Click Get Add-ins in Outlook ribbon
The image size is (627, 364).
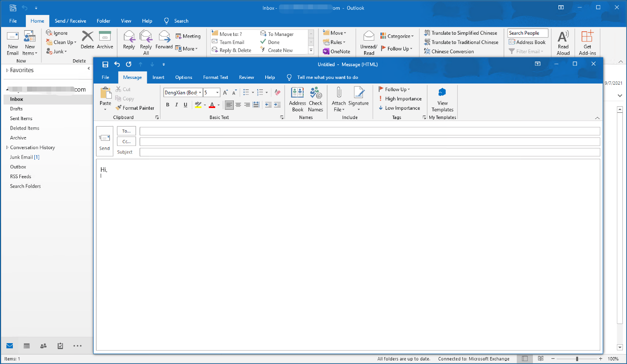(587, 43)
